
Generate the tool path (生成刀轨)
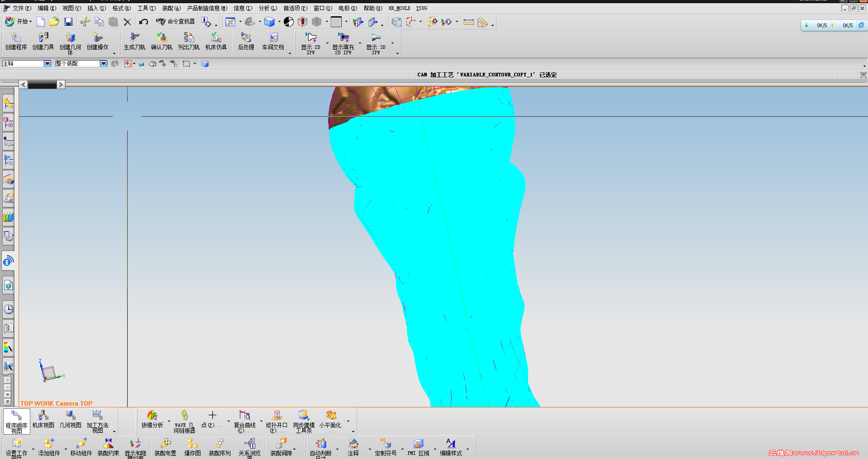tap(135, 41)
